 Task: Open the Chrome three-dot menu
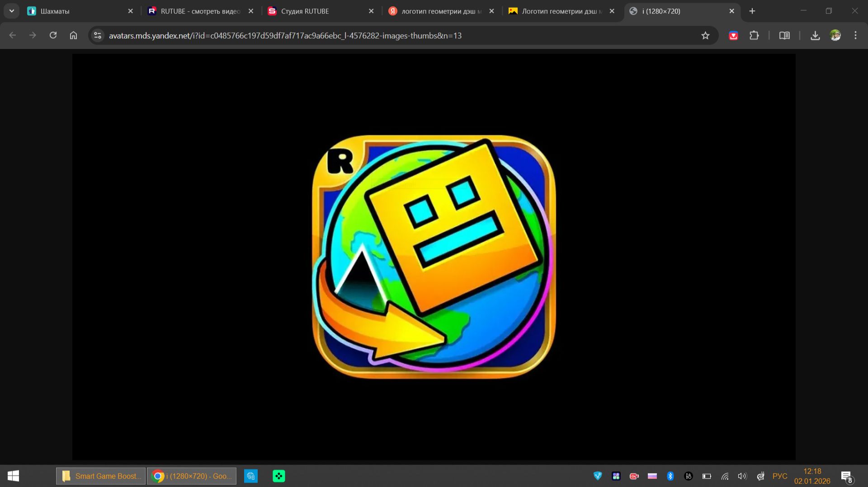pos(855,35)
